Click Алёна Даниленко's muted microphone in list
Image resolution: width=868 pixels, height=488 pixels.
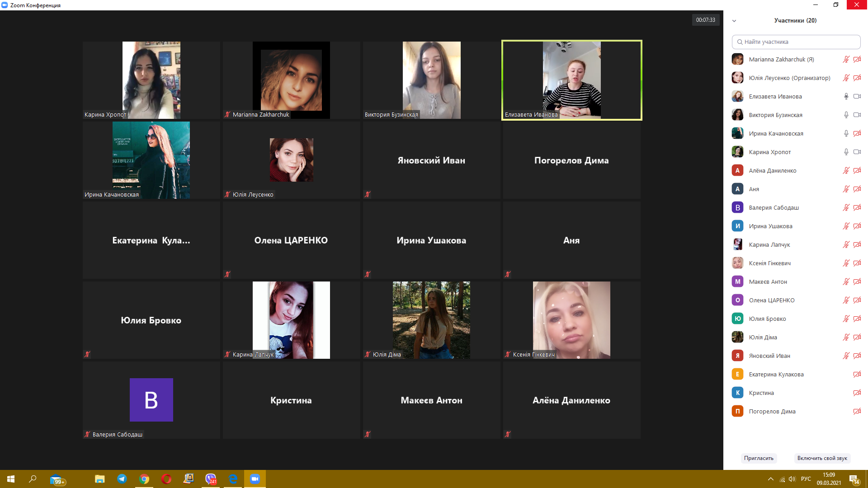tap(846, 170)
